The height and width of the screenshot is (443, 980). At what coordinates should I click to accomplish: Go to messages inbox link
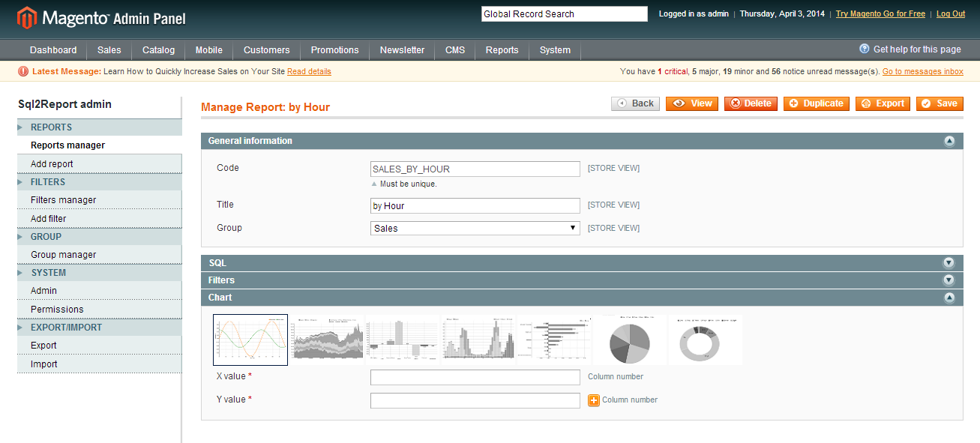[923, 71]
